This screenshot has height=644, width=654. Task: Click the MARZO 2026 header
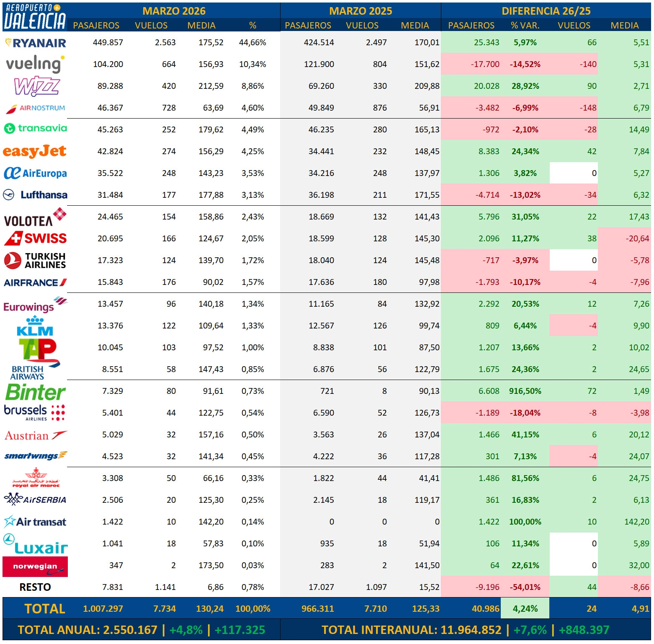(x=174, y=11)
